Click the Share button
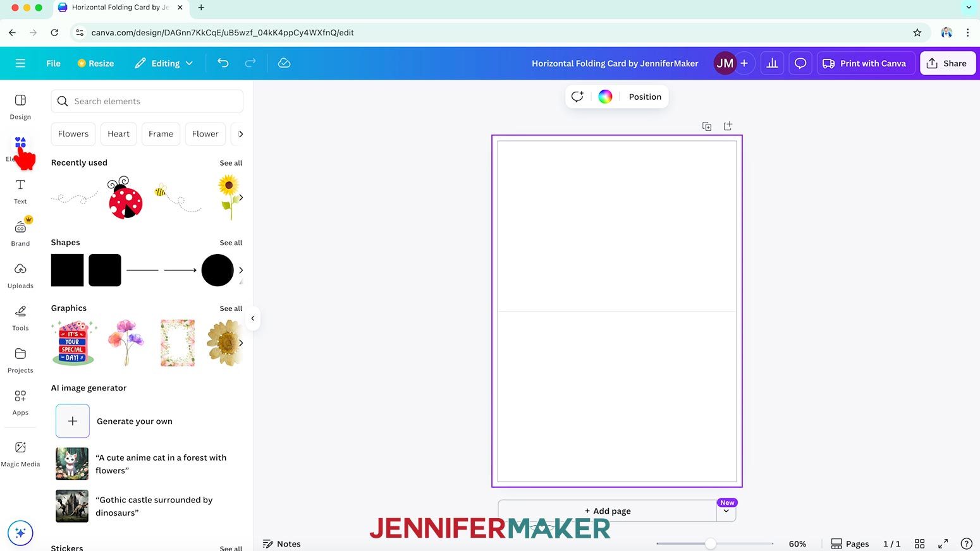 pos(947,63)
